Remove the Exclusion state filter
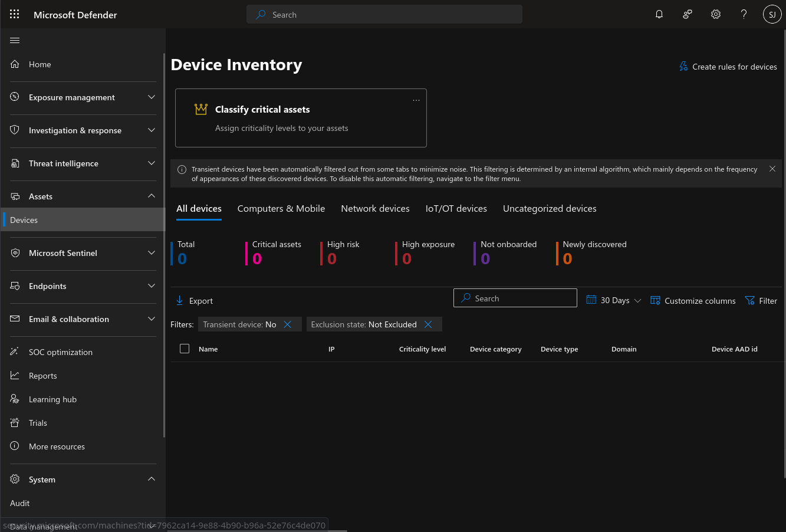 (428, 324)
